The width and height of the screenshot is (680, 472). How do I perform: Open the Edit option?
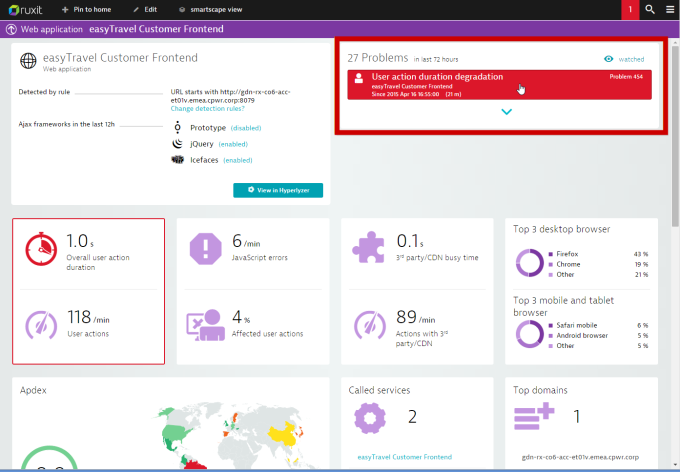[145, 10]
